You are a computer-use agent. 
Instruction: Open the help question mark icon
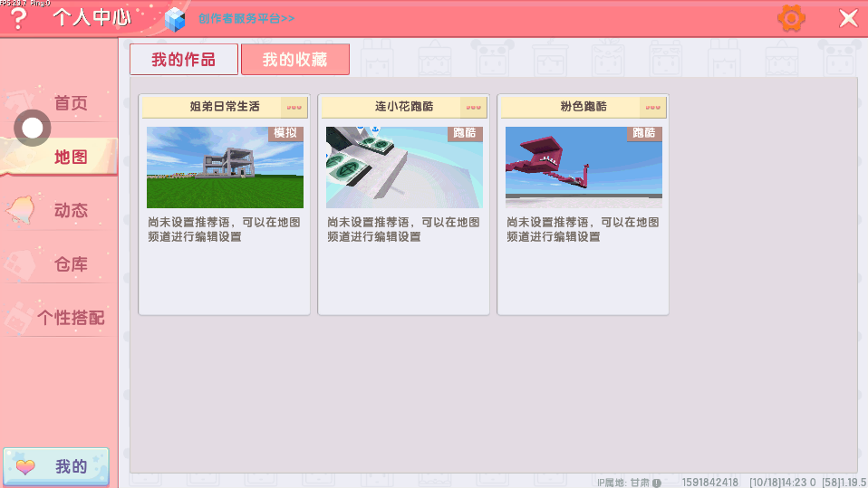(17, 18)
